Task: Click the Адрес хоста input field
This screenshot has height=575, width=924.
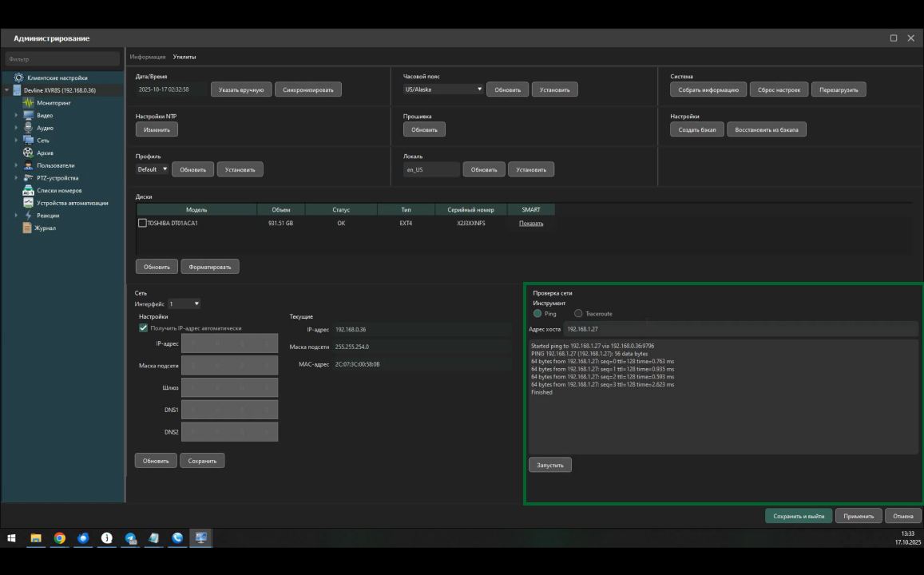Action: point(740,328)
